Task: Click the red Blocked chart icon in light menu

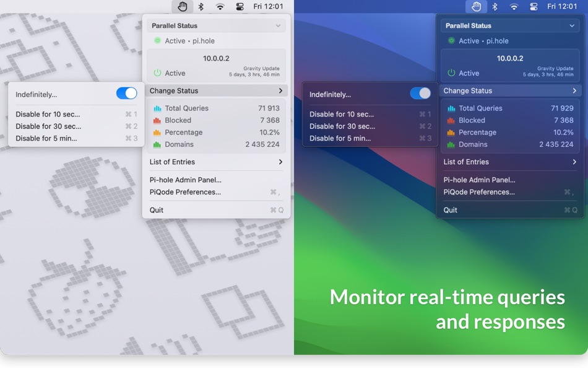Action: pyautogui.click(x=157, y=121)
